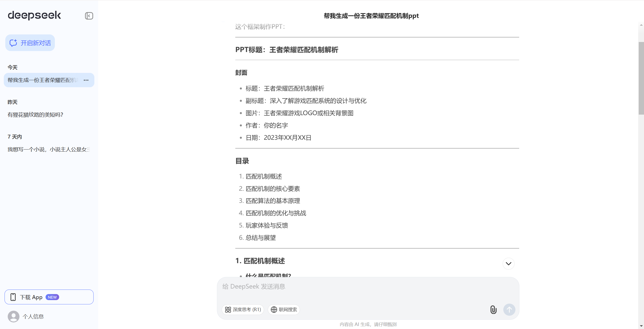
Task: Click the 封面 heading
Action: [241, 73]
